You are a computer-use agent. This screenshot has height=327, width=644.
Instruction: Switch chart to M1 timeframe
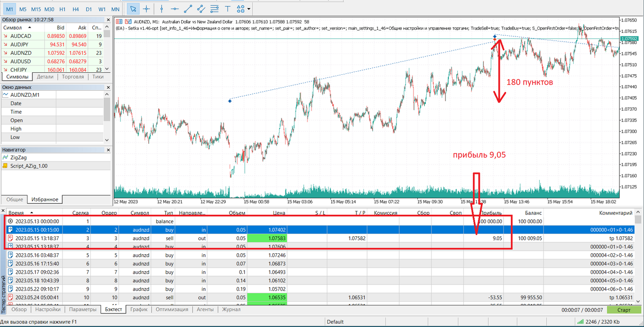click(x=10, y=9)
